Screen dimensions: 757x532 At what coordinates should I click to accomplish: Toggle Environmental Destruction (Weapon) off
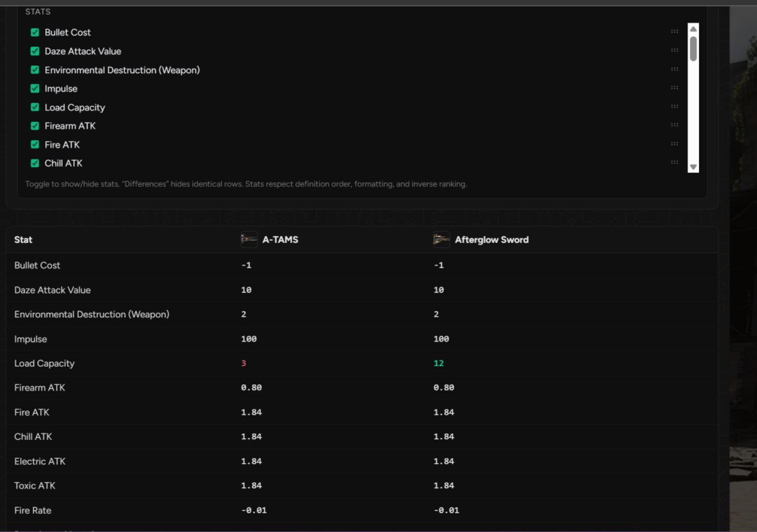[35, 70]
